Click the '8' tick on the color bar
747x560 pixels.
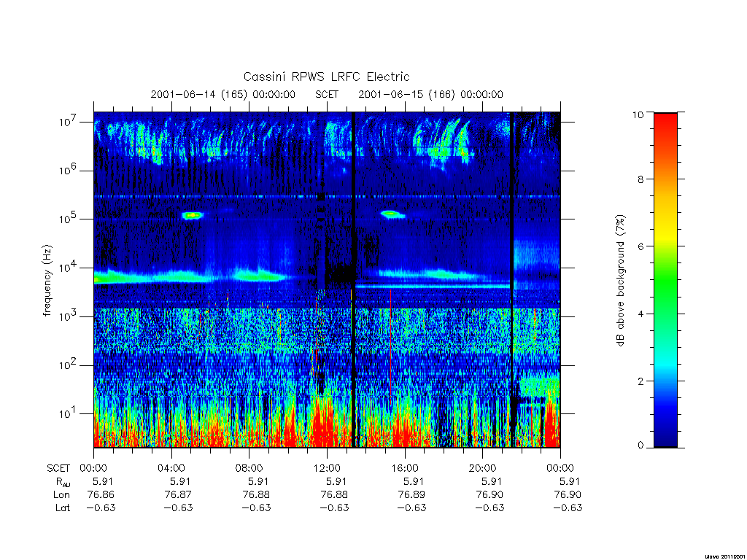[x=640, y=179]
